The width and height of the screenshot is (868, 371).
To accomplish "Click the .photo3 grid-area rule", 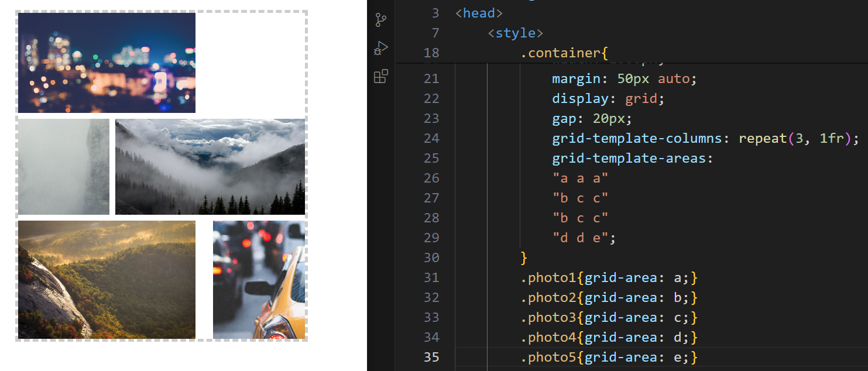I will (x=609, y=317).
